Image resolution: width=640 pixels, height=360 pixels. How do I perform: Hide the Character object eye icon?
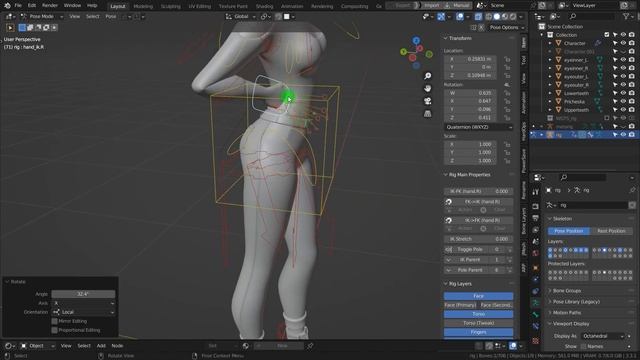click(623, 43)
